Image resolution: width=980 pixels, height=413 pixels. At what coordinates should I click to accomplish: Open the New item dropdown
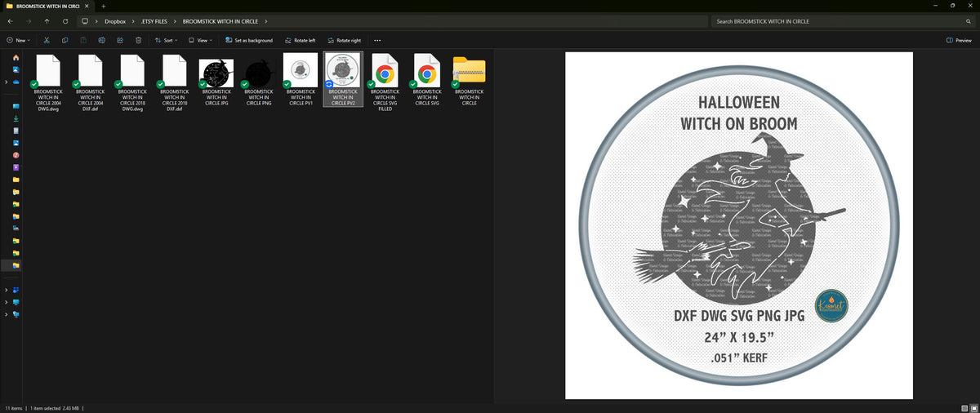[x=18, y=40]
